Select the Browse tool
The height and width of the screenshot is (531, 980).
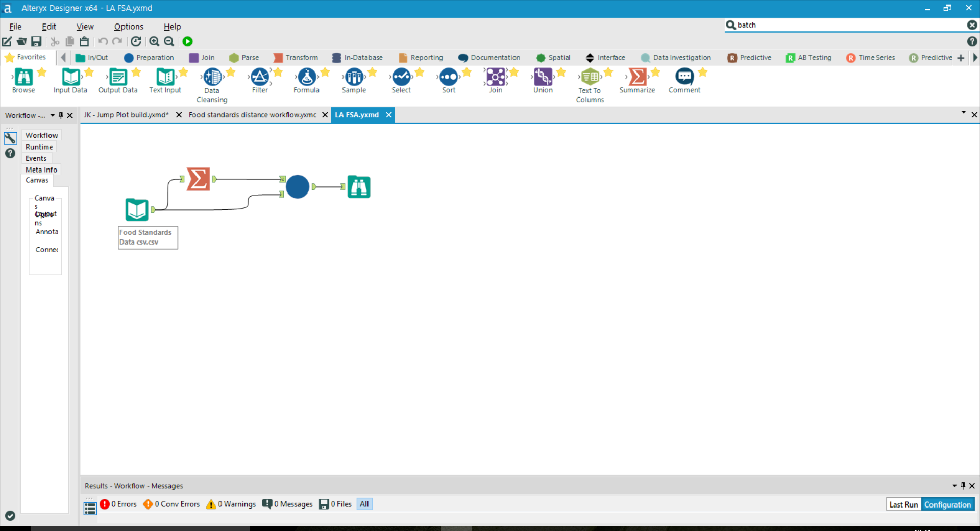[23, 80]
